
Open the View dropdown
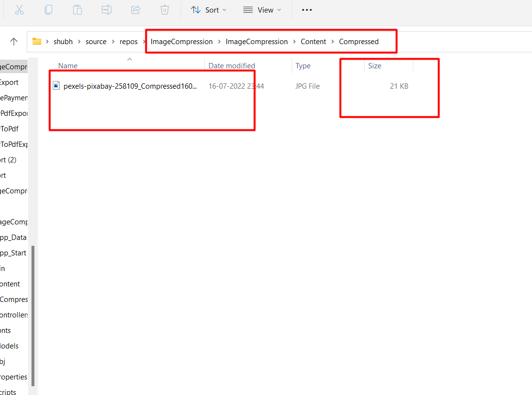point(262,10)
